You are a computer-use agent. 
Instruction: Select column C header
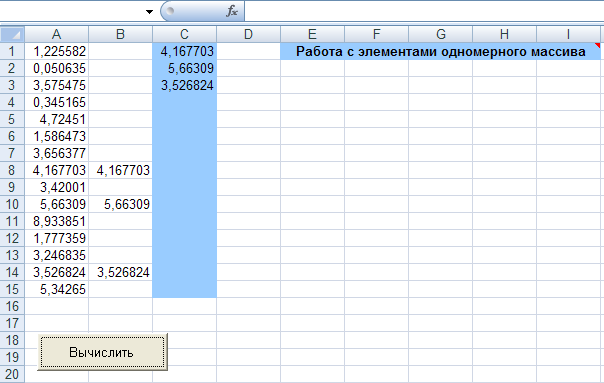pyautogui.click(x=185, y=34)
